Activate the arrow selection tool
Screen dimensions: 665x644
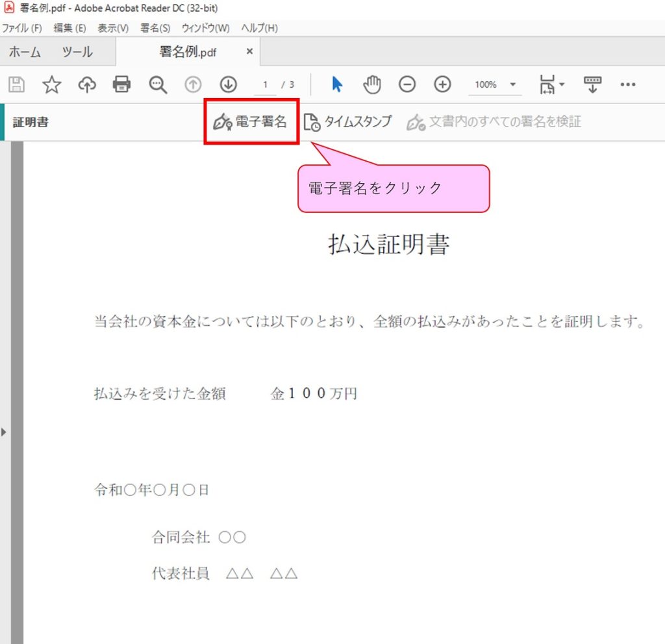[x=336, y=84]
